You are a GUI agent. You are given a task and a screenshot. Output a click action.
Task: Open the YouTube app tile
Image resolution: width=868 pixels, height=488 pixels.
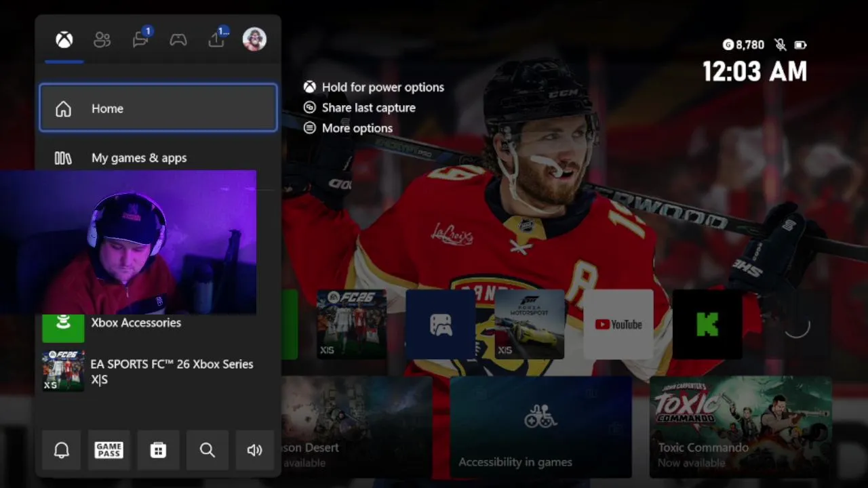618,324
